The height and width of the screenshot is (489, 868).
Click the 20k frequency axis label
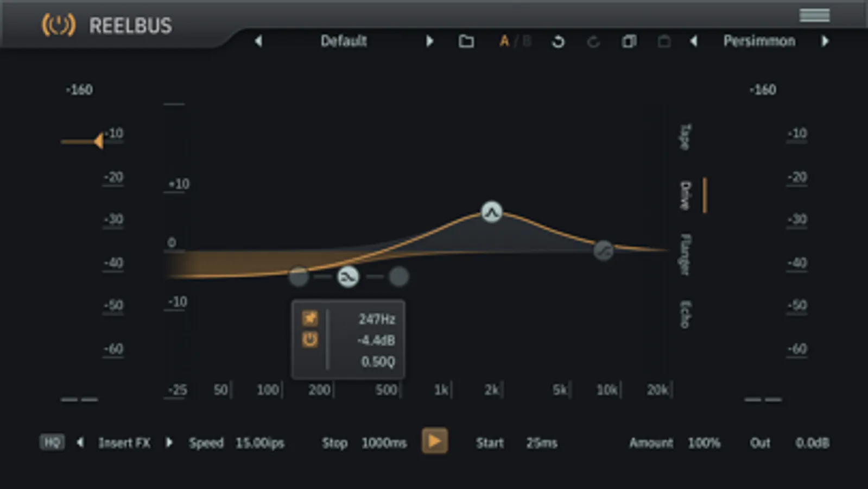[x=657, y=390]
